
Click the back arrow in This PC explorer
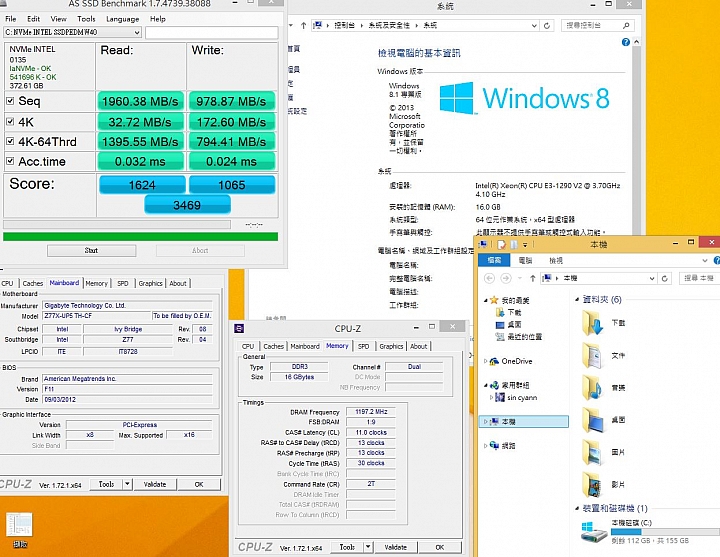(489, 278)
